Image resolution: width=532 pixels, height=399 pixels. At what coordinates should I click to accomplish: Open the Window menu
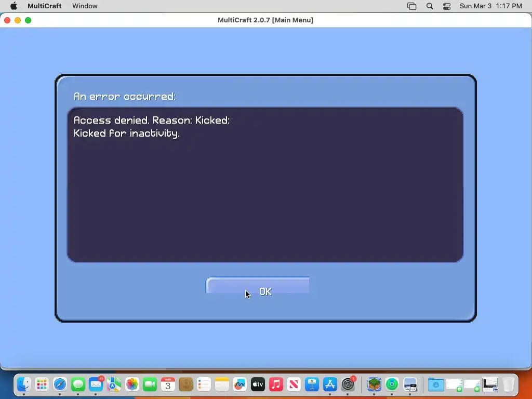pos(85,6)
